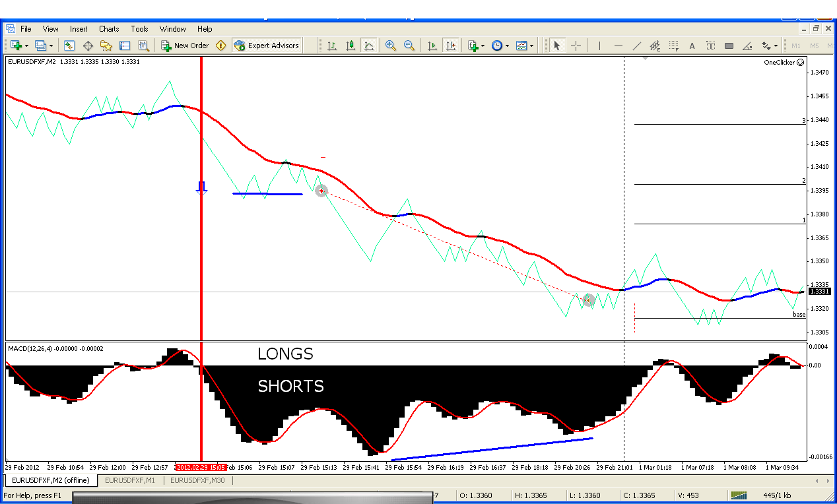Switch chart to line chart mode
Screen dimensions: 837x504
tap(369, 46)
